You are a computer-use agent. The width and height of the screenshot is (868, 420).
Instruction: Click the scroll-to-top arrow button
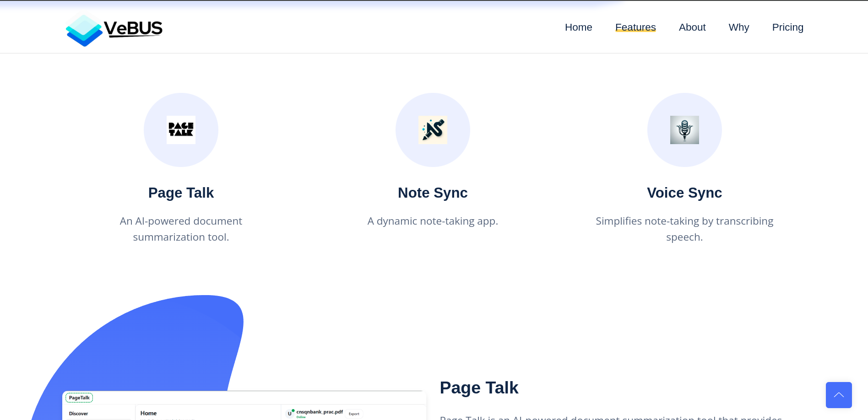click(839, 395)
